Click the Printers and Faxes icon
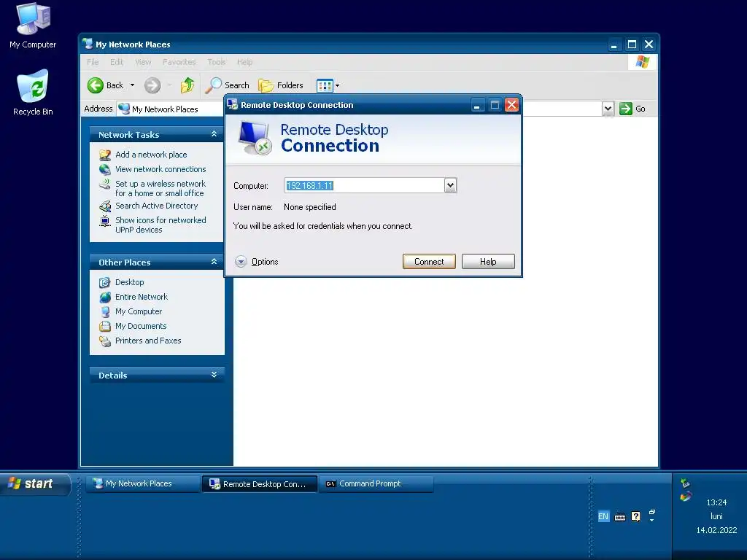Image resolution: width=747 pixels, height=560 pixels. pyautogui.click(x=105, y=341)
